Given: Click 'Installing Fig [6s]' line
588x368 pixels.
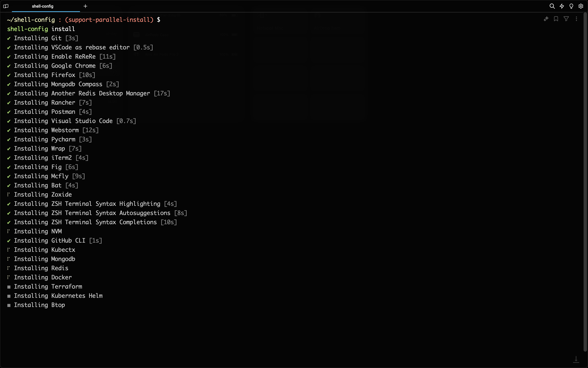Looking at the screenshot, I should 43,167.
